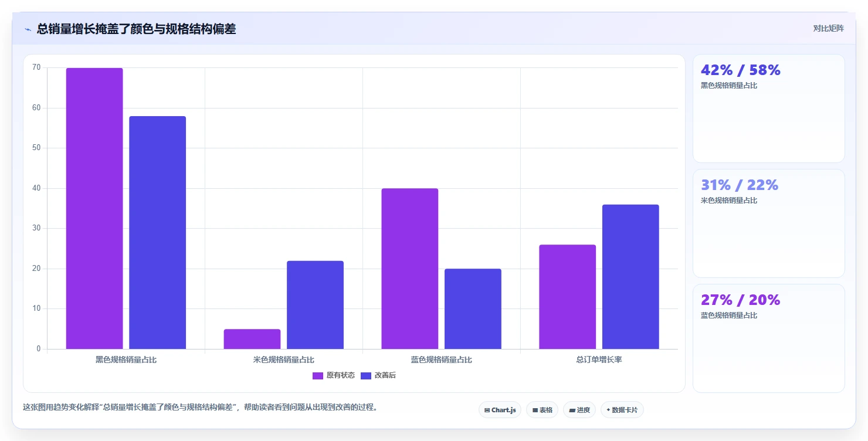Toggle the 原有状态 legend entry

pyautogui.click(x=334, y=375)
